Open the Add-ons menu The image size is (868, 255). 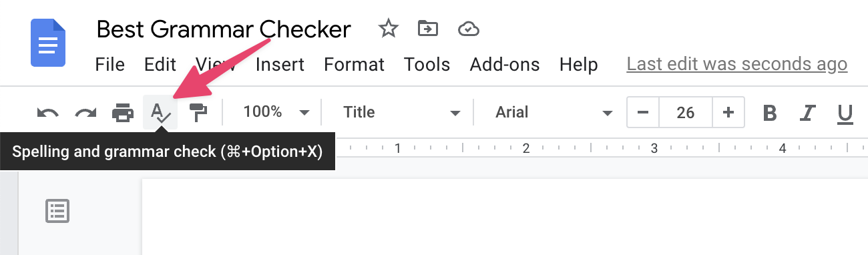(505, 65)
